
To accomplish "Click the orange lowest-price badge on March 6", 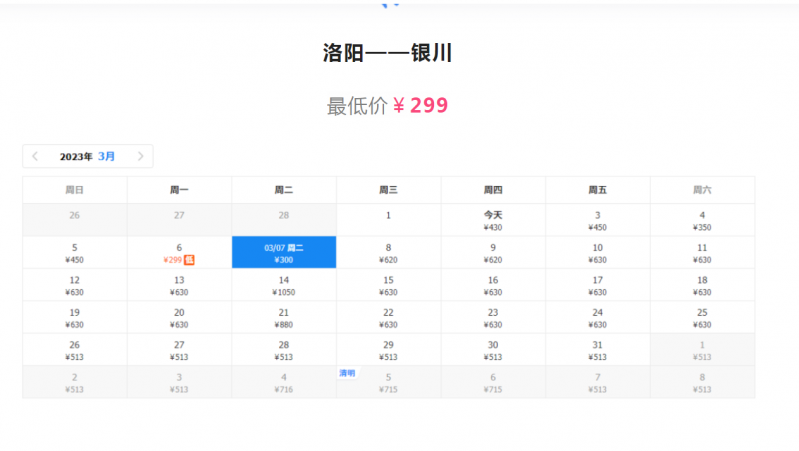I will point(189,260).
